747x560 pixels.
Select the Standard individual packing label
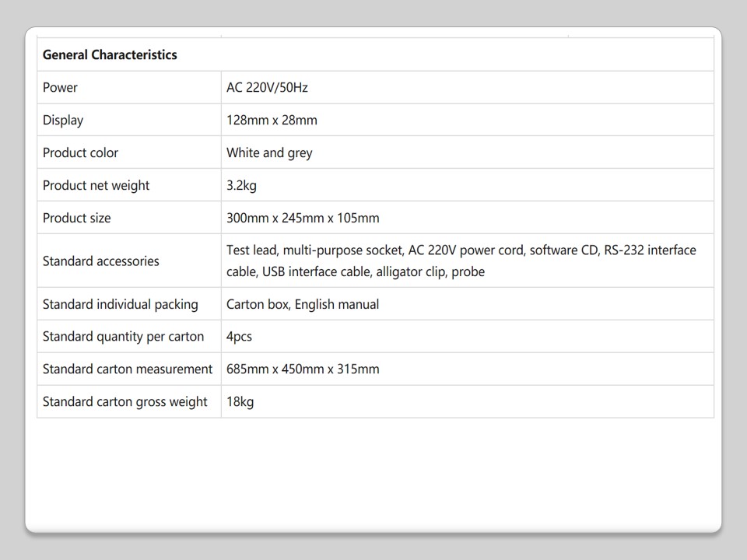coord(120,304)
